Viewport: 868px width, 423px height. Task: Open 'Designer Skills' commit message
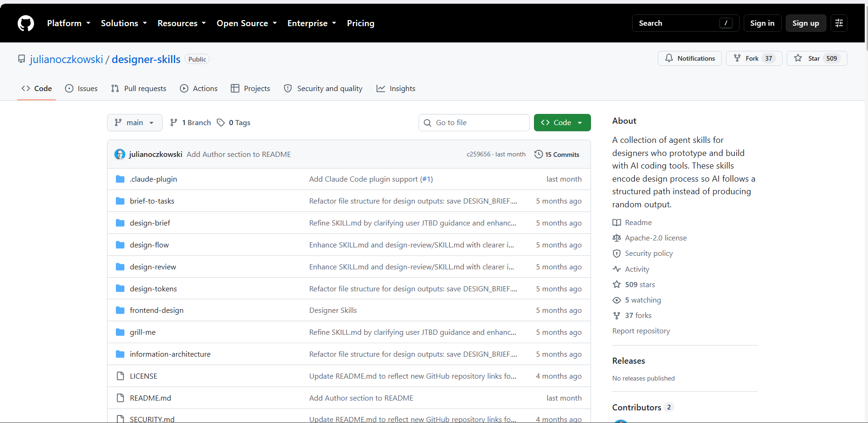tap(333, 310)
